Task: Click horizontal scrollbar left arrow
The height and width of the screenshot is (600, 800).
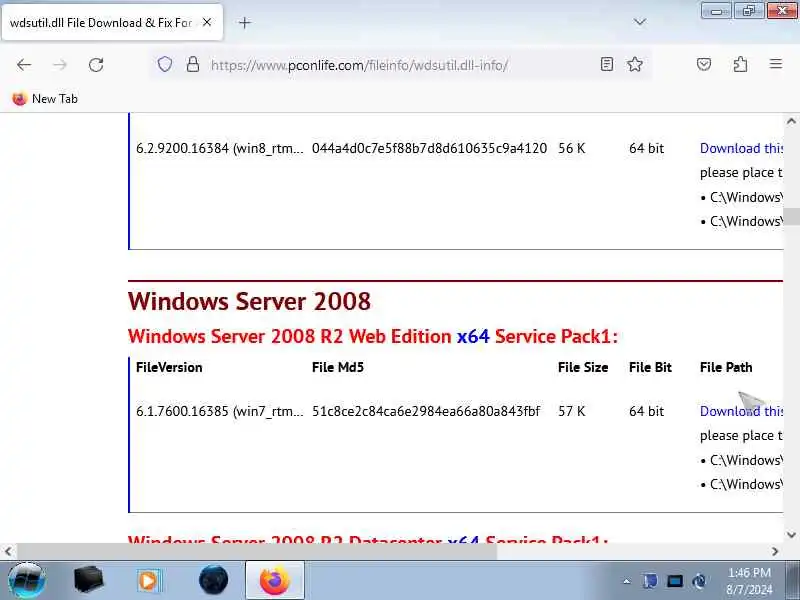Action: tap(8, 551)
